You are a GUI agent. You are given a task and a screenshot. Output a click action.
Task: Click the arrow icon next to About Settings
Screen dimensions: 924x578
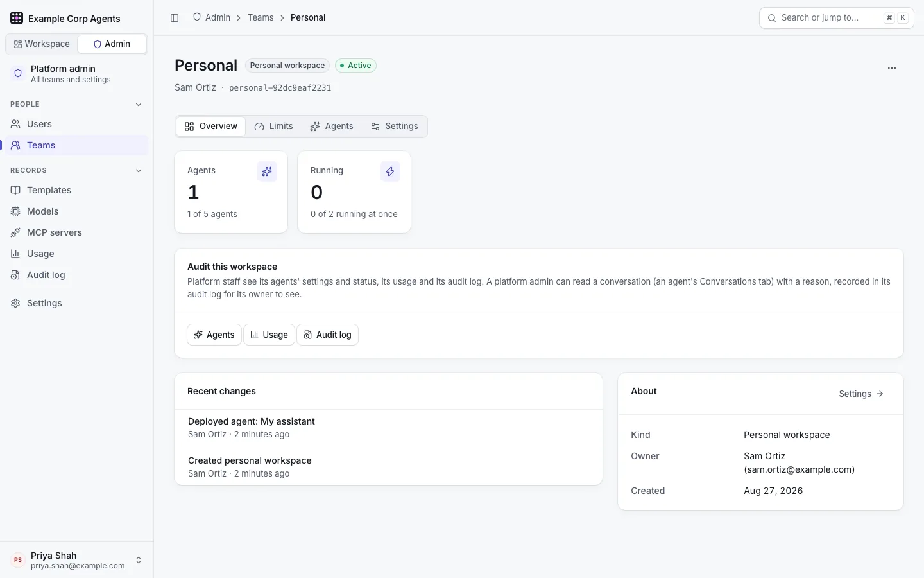coord(880,394)
